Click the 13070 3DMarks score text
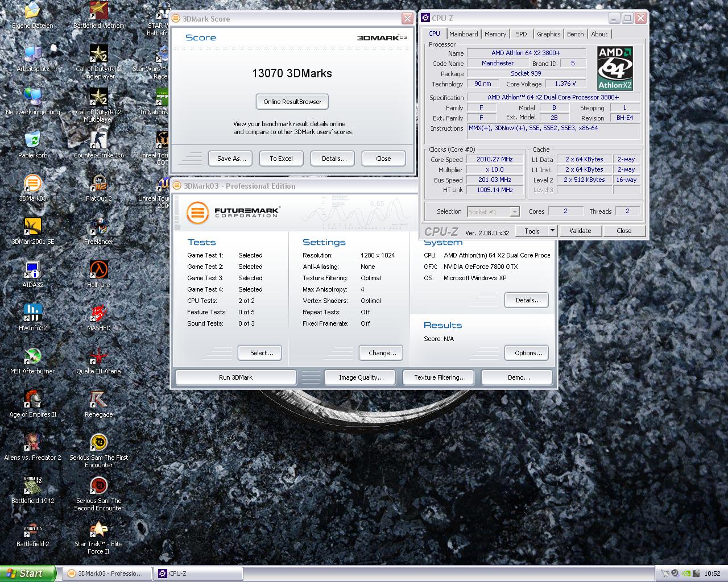This screenshot has height=582, width=728. coord(292,73)
